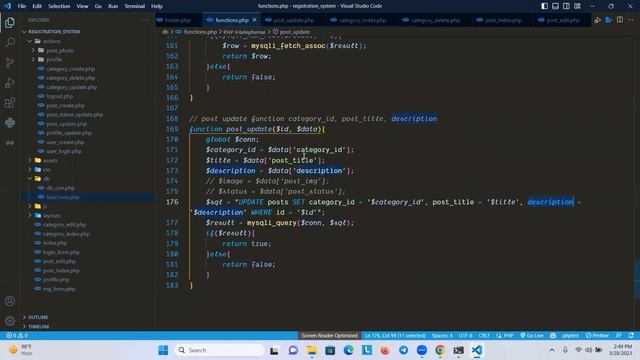The height and width of the screenshot is (360, 640).
Task: Open the notifications bell in status bar
Action: (x=631, y=336)
